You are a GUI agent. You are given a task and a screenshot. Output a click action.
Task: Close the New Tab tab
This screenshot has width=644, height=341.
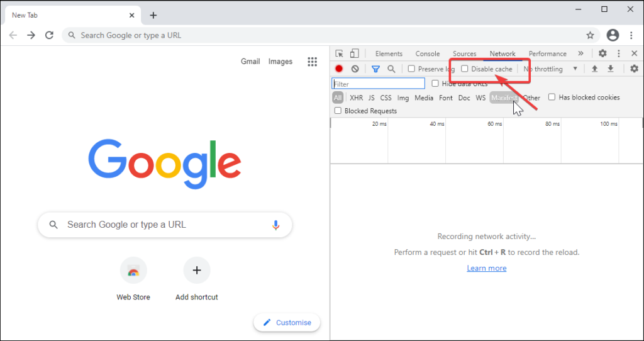132,15
